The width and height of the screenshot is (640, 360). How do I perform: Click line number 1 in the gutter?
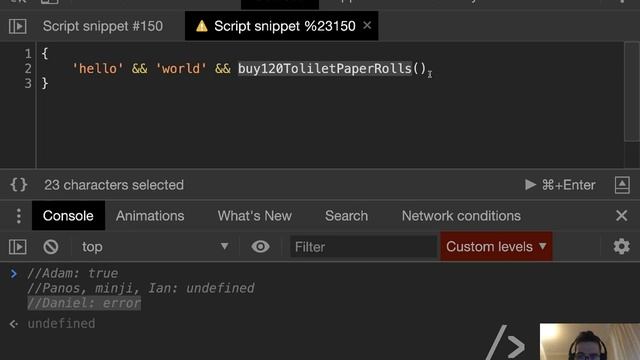point(28,53)
